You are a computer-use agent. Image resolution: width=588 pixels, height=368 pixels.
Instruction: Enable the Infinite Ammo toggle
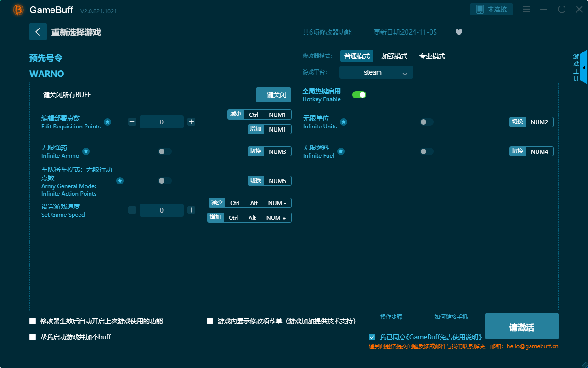coord(164,151)
